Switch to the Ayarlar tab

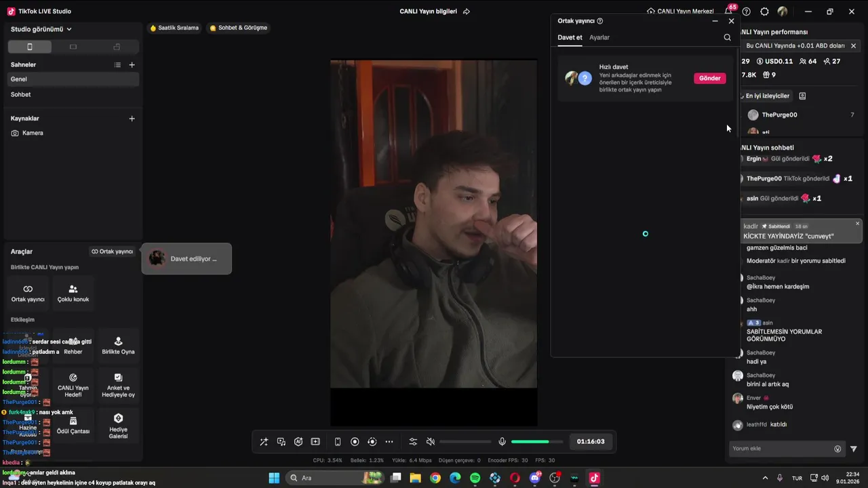599,37
